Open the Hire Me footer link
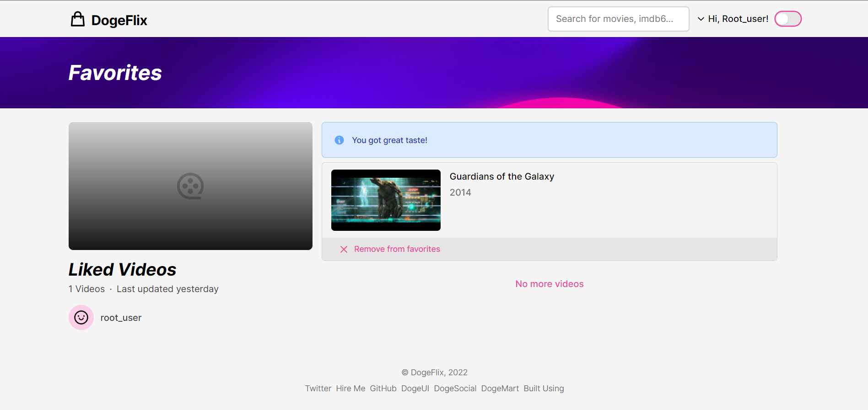 tap(350, 389)
